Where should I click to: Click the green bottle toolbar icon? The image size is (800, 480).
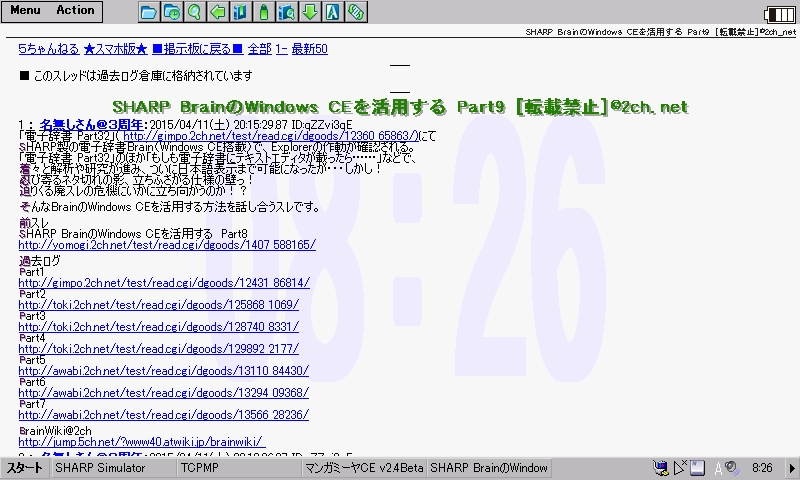point(264,12)
